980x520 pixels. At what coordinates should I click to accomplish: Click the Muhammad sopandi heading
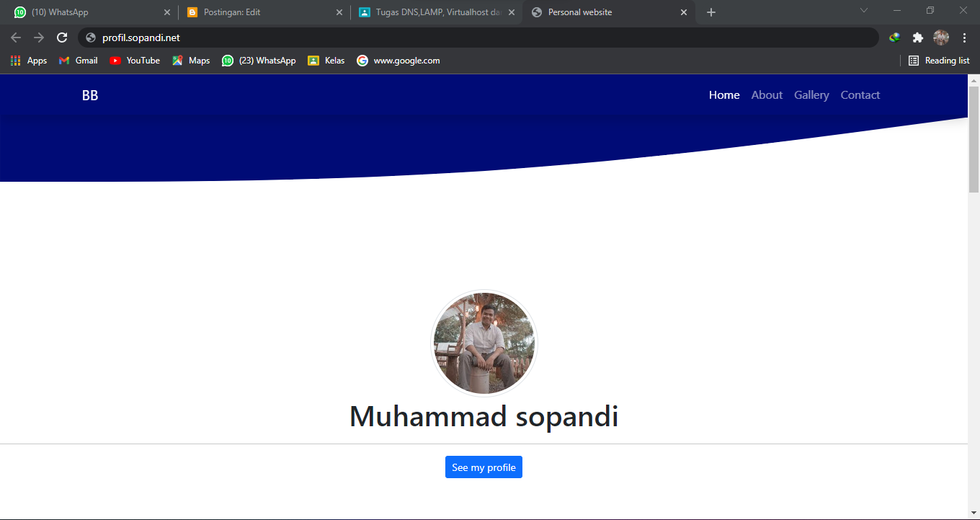pos(484,416)
